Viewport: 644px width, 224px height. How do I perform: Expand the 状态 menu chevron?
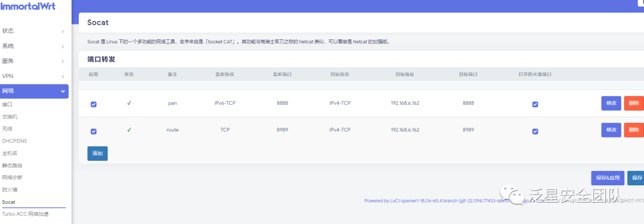pos(63,31)
